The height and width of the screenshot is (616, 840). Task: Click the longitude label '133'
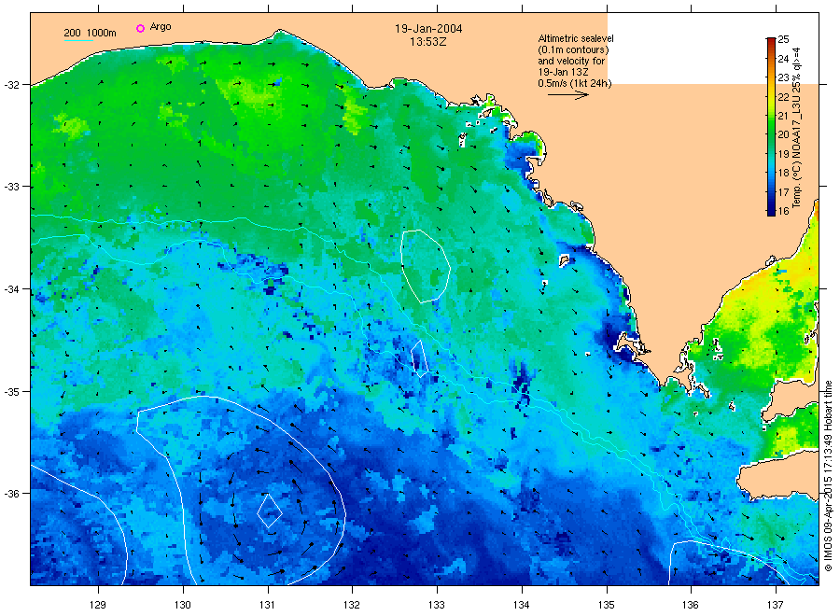tap(437, 606)
